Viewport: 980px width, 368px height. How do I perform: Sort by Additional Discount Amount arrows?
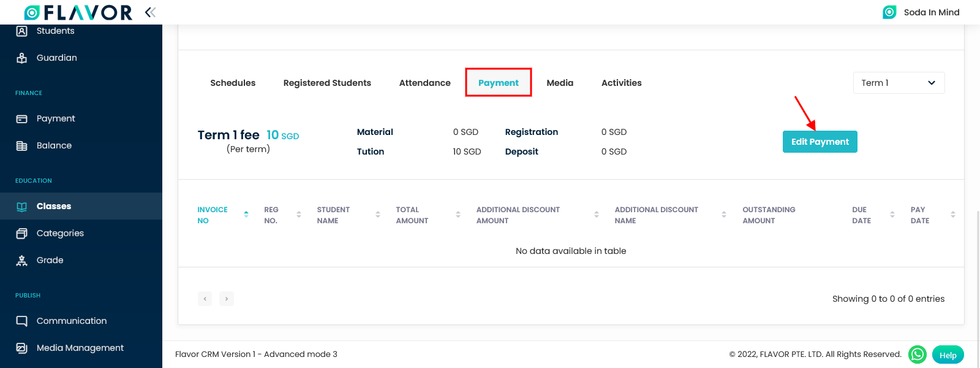(x=597, y=215)
